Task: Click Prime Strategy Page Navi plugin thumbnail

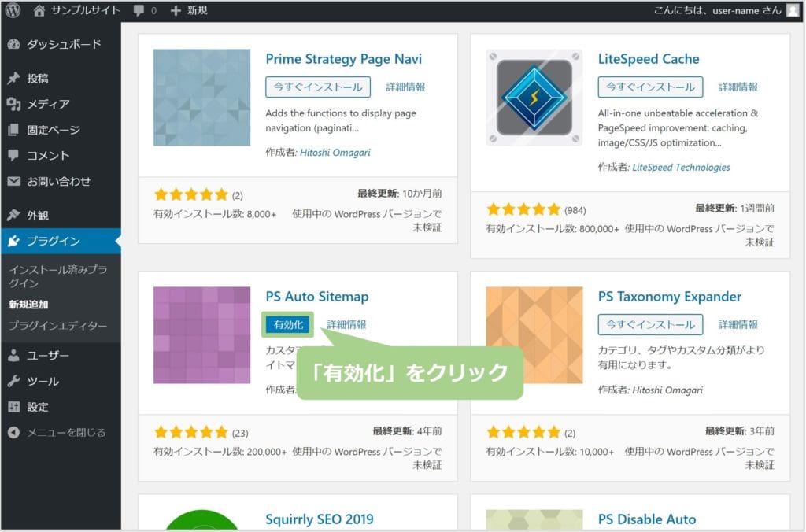Action: (201, 98)
